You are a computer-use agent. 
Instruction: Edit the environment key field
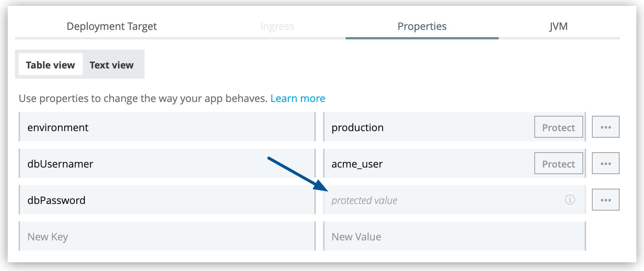[167, 127]
